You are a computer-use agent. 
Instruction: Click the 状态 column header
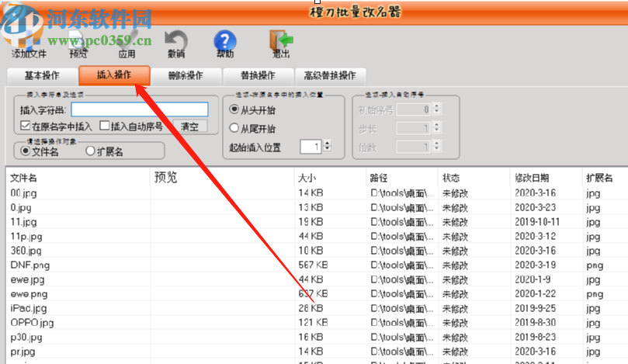pyautogui.click(x=474, y=178)
